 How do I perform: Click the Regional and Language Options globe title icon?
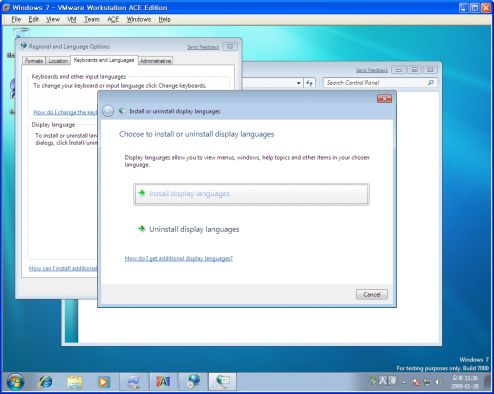point(24,46)
